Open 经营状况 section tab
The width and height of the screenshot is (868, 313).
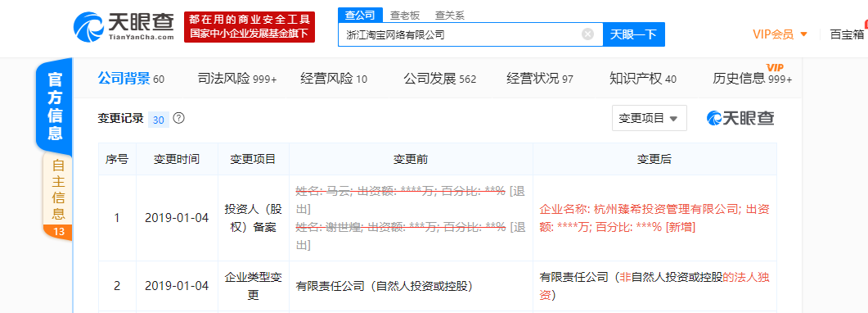(x=540, y=79)
